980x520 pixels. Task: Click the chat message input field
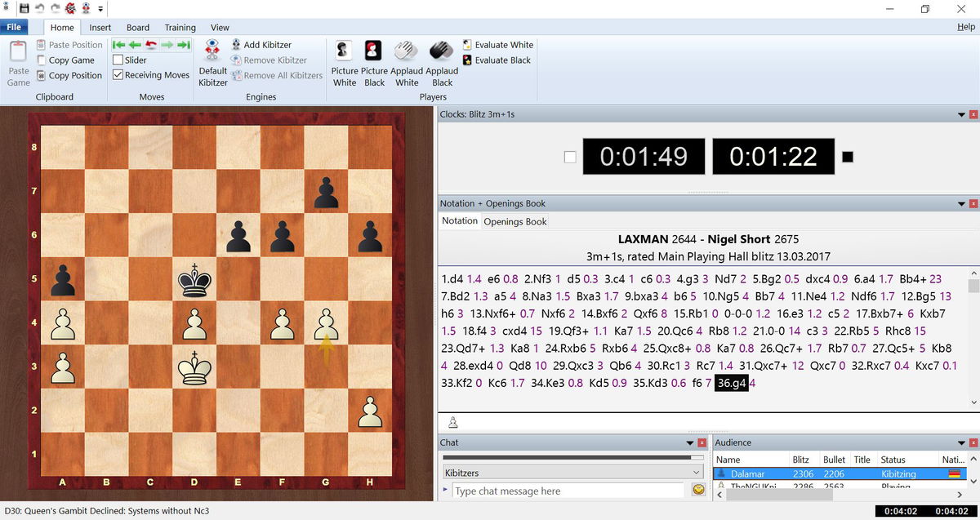(x=568, y=491)
